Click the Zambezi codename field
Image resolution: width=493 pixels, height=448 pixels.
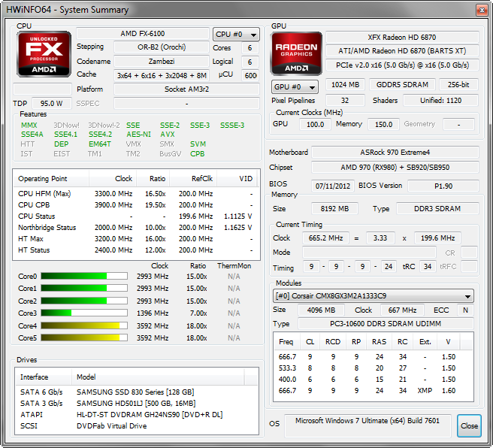[162, 62]
